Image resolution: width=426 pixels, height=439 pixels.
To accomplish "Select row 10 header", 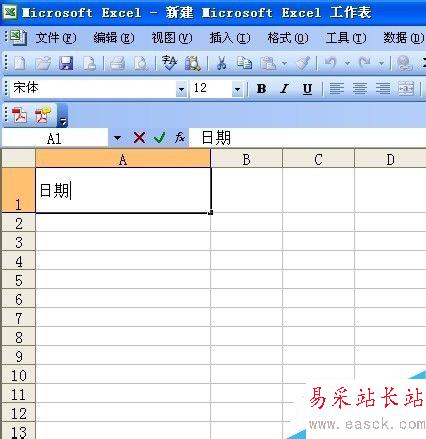I will tap(18, 375).
